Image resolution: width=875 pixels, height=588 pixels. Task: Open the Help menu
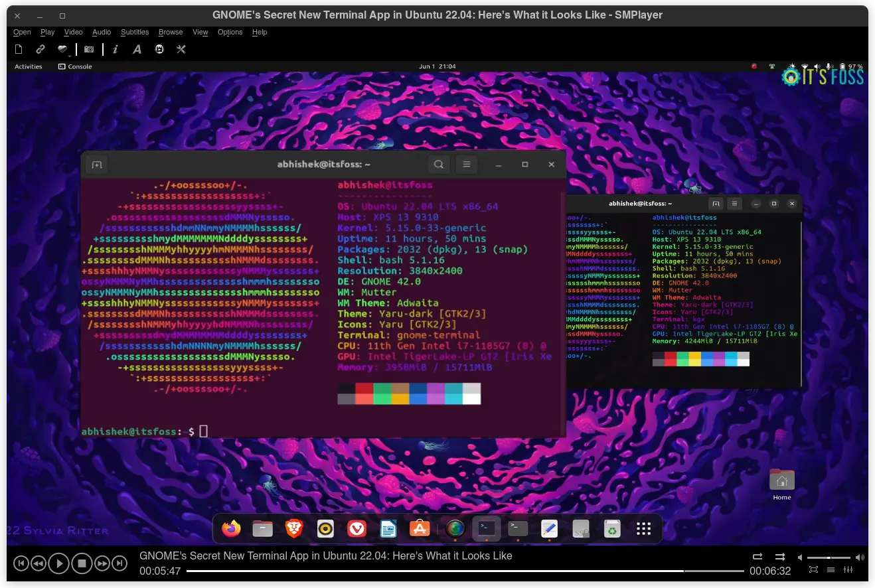260,32
